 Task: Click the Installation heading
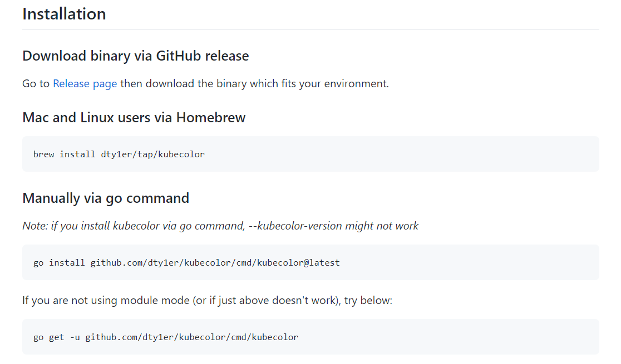[x=64, y=14]
